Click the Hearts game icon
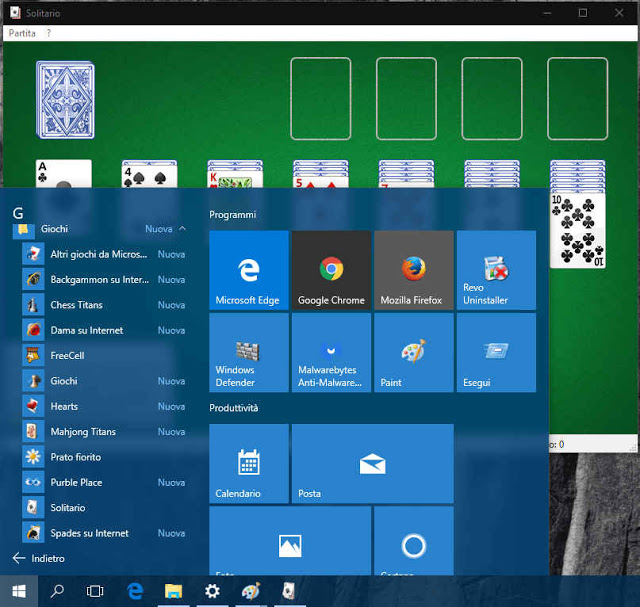The width and height of the screenshot is (640, 607). coord(33,406)
